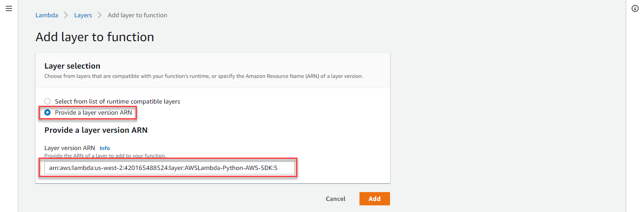This screenshot has width=644, height=212.
Task: Click the 'Add layer to function' page heading
Action: point(94,37)
